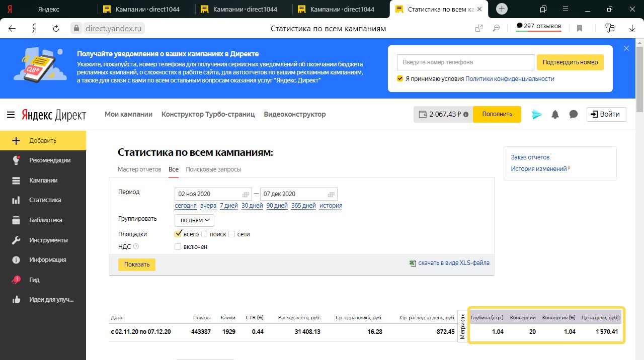Click the Добавить sidebar button
644x360 pixels.
click(x=43, y=140)
